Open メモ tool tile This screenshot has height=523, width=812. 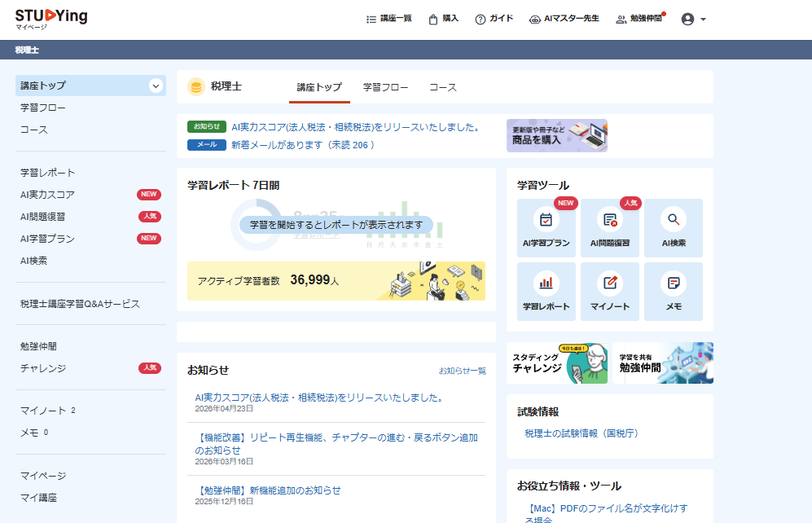(x=674, y=292)
